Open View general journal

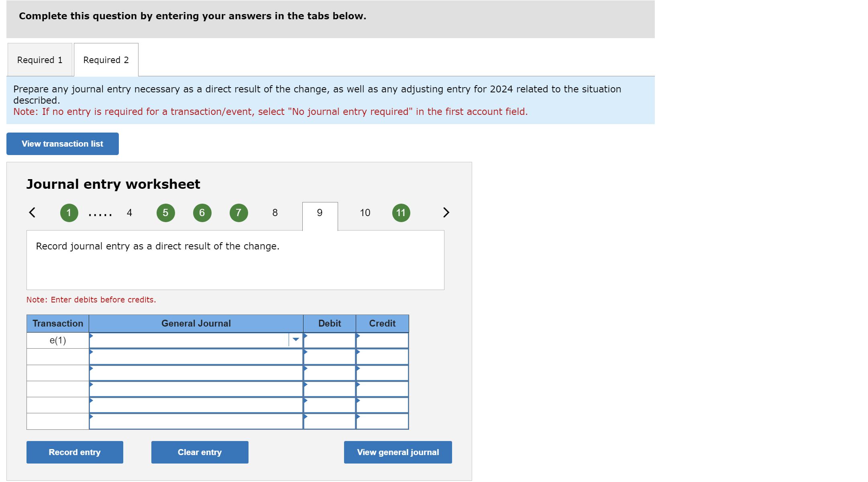[x=398, y=452]
